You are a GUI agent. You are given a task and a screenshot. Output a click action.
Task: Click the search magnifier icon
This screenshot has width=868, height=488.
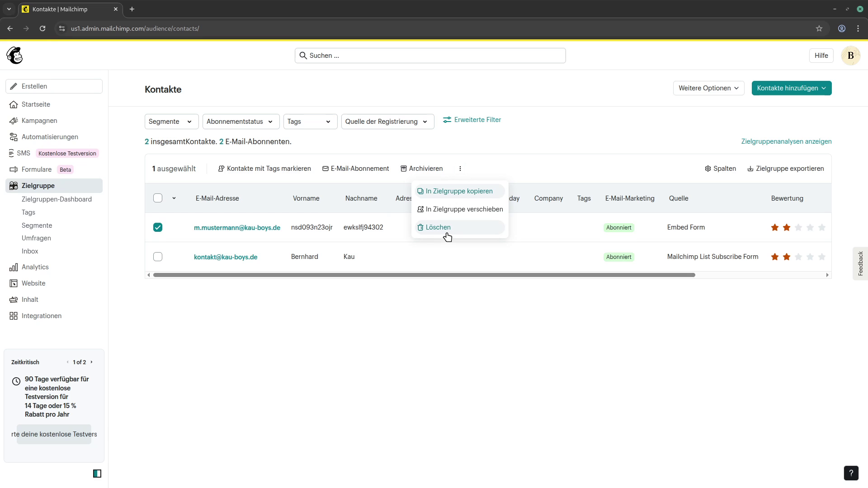303,56
